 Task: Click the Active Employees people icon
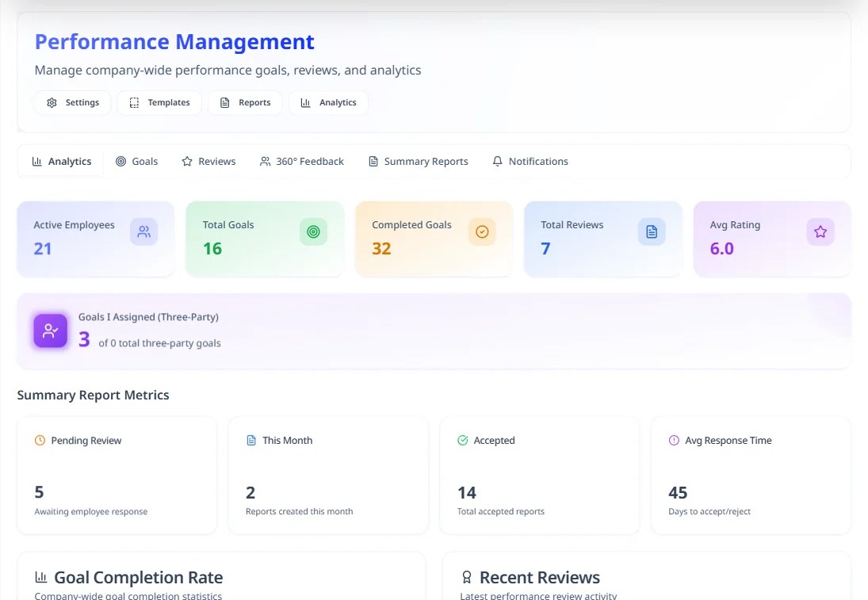144,231
